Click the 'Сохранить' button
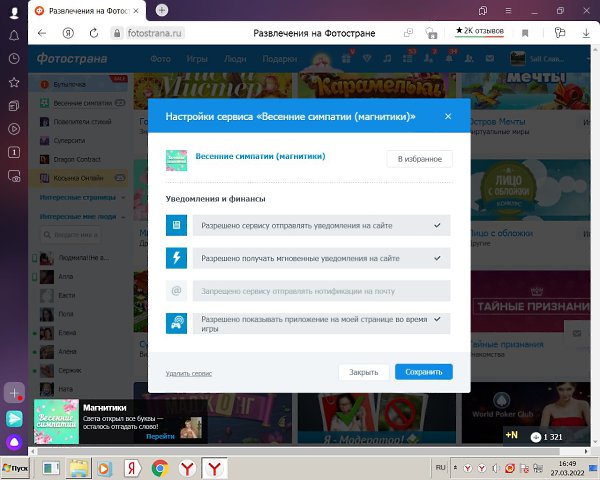600x480 pixels. (x=423, y=372)
